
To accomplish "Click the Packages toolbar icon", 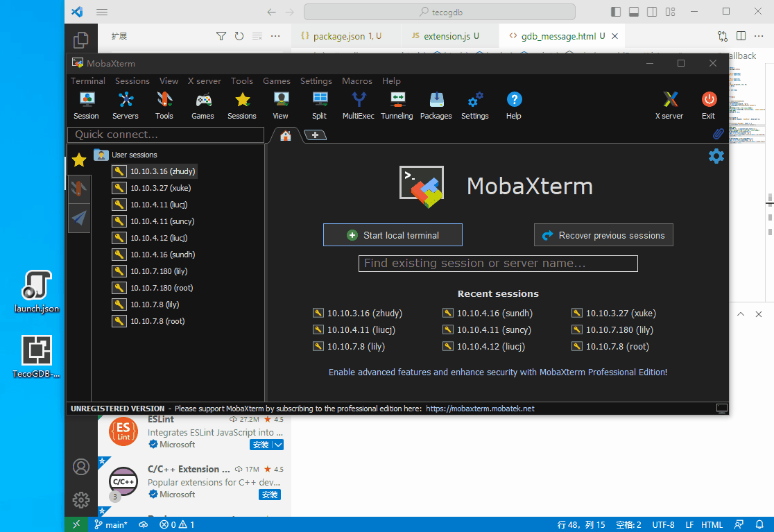I will (x=436, y=105).
